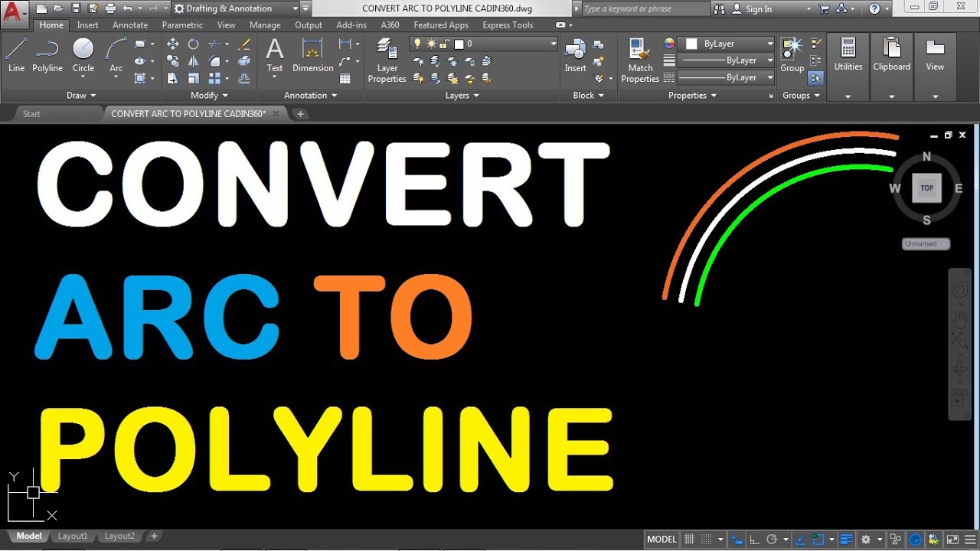This screenshot has width=980, height=551.
Task: Click the Sign In button
Action: pos(751,8)
